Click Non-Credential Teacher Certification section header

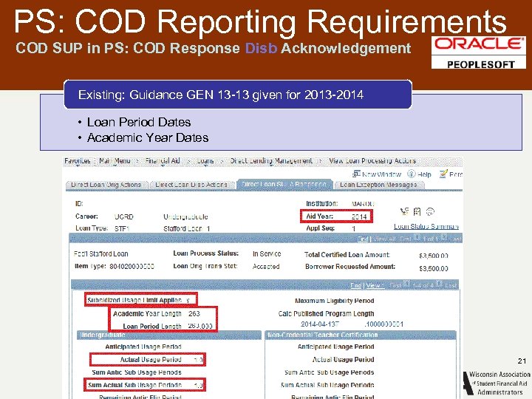tap(361, 335)
